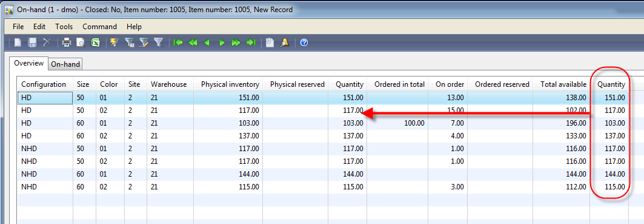Click On order cell 4.00
The image size is (644, 224).
448,136
